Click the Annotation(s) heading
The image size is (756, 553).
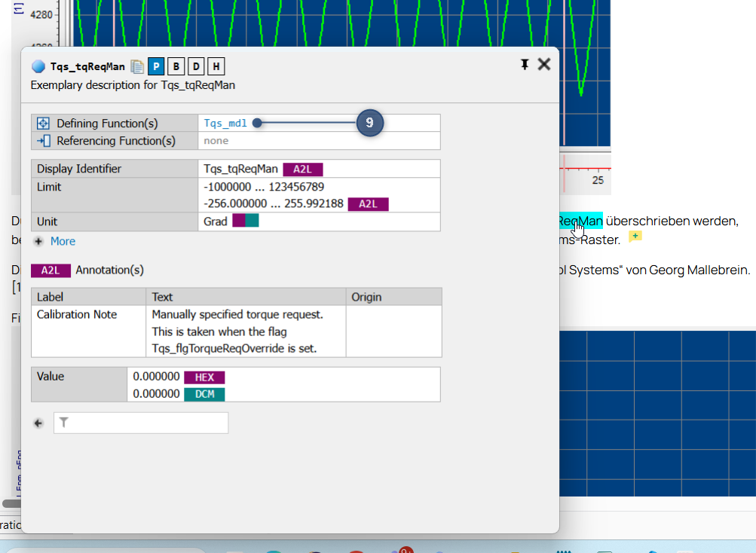[x=109, y=270]
